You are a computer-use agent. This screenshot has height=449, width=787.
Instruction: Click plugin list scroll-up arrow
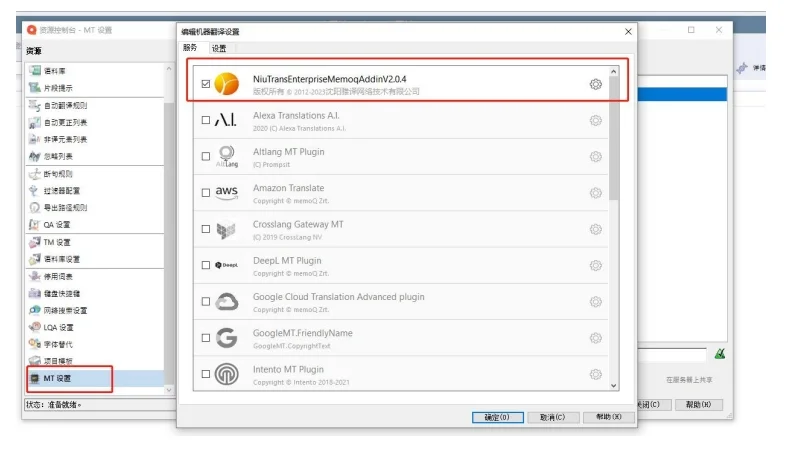pyautogui.click(x=613, y=72)
